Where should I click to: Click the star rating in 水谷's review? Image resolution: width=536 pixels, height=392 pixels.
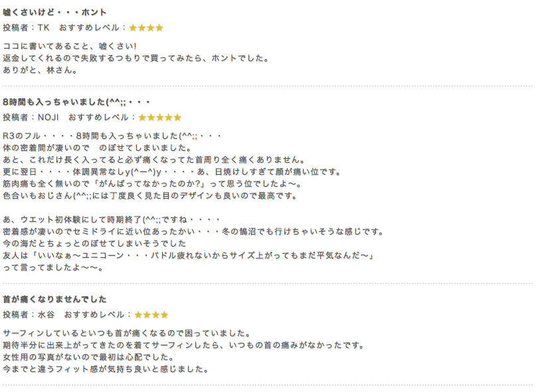click(151, 315)
